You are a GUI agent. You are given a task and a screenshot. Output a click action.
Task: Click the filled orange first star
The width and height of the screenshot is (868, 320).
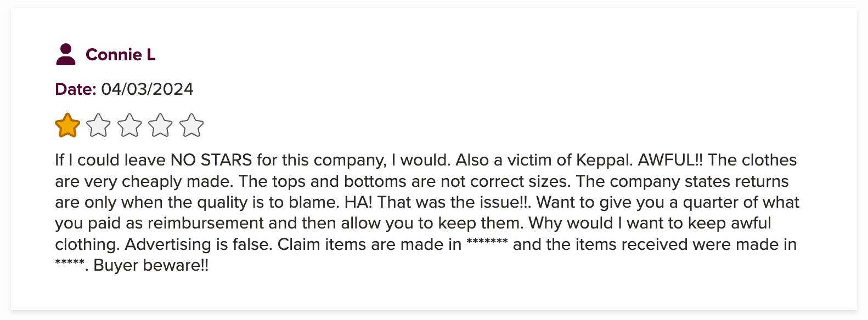coord(67,125)
